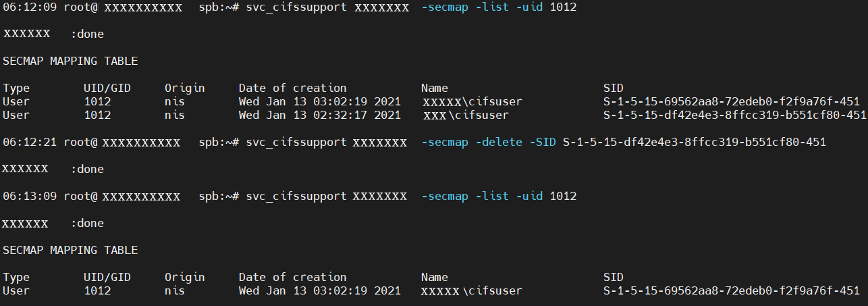
Task: Click the 1012 argument in the 06:13:09 command
Action: (563, 196)
